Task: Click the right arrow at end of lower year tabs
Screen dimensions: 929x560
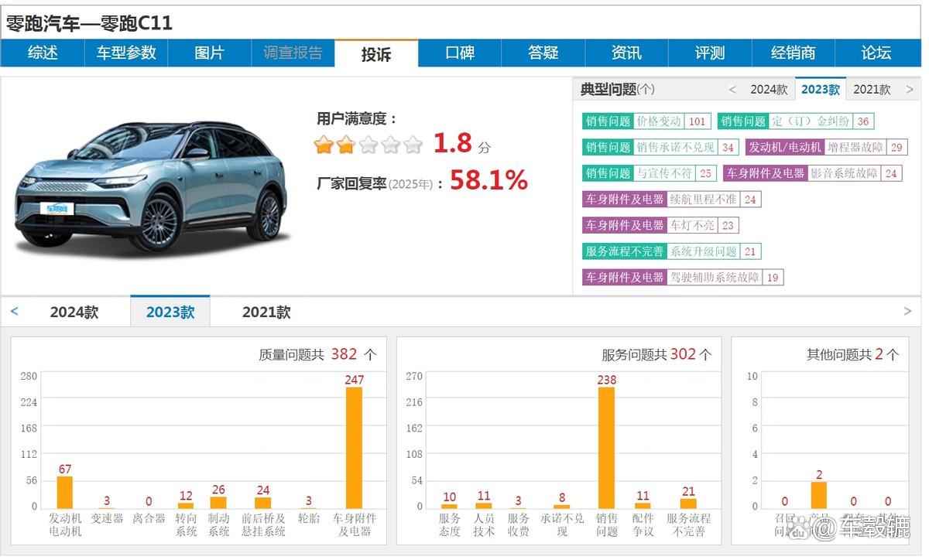Action: [907, 312]
